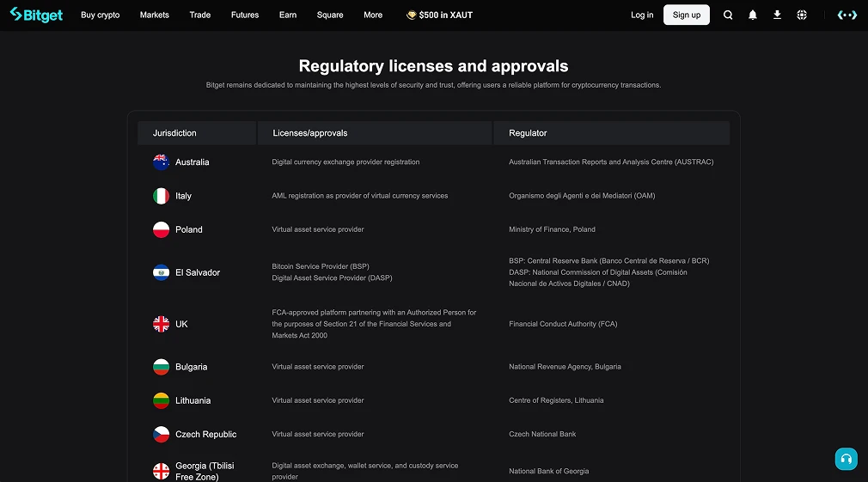868x482 pixels.
Task: Click the El Salvador flag icon
Action: [x=161, y=272]
